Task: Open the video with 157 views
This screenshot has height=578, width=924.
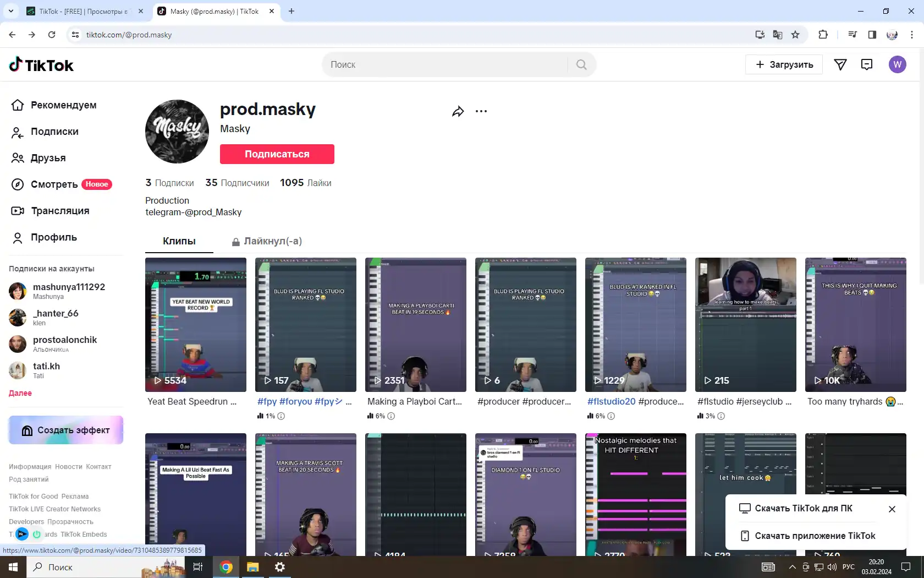Action: pos(306,325)
